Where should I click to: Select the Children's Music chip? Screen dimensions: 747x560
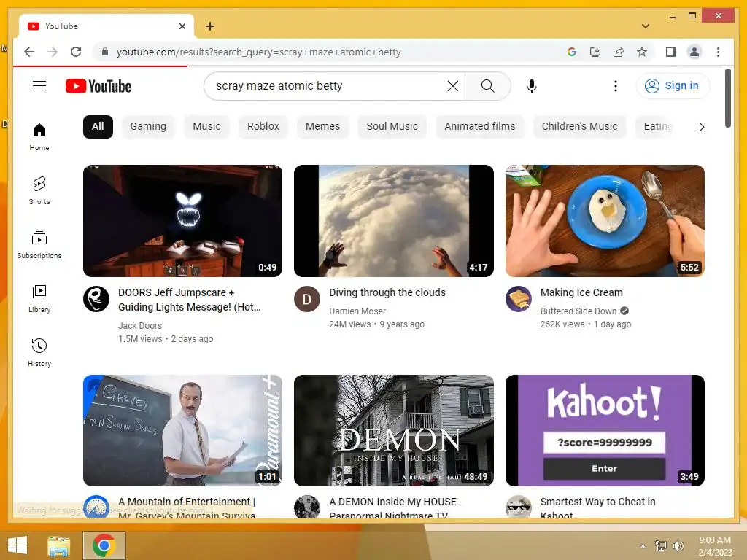579,127
